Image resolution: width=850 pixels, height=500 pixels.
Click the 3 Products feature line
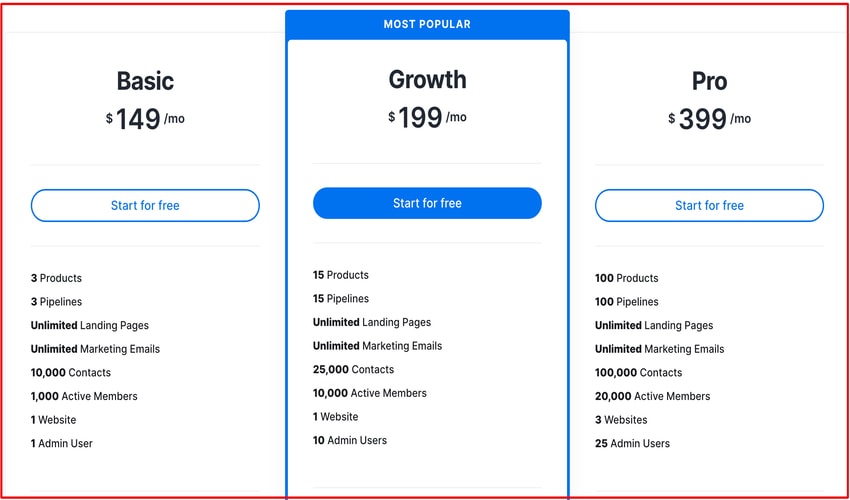tap(57, 278)
